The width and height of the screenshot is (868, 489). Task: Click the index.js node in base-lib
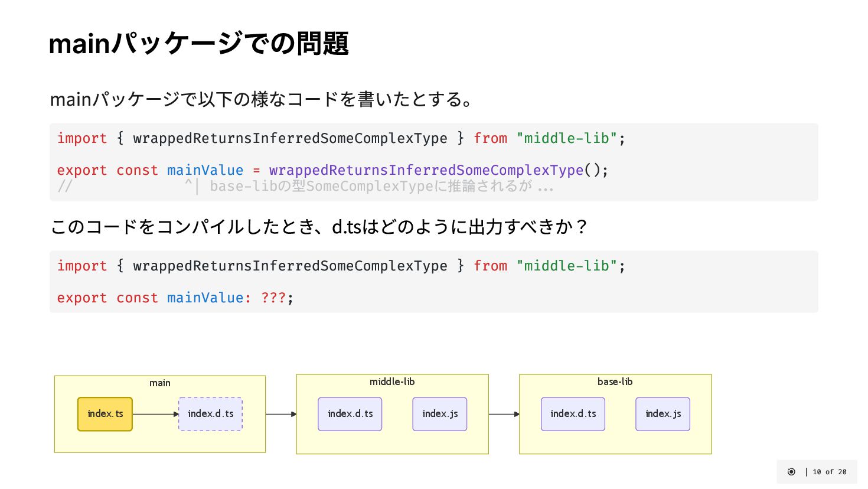663,414
